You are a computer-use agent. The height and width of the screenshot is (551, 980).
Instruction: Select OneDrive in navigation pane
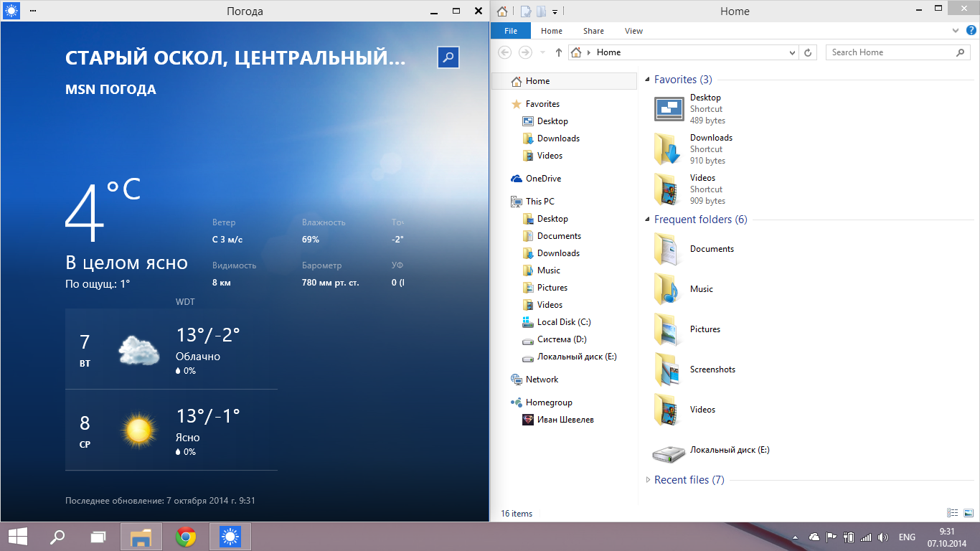543,179
